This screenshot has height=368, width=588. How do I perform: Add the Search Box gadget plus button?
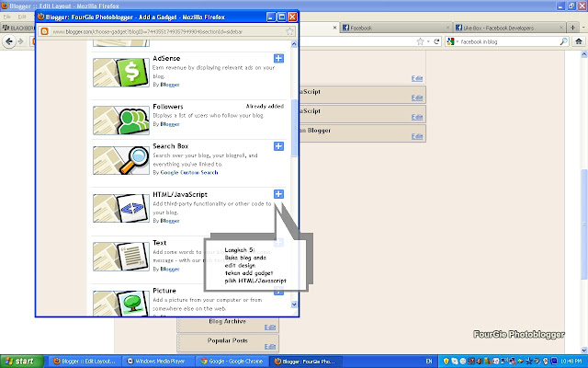point(278,146)
